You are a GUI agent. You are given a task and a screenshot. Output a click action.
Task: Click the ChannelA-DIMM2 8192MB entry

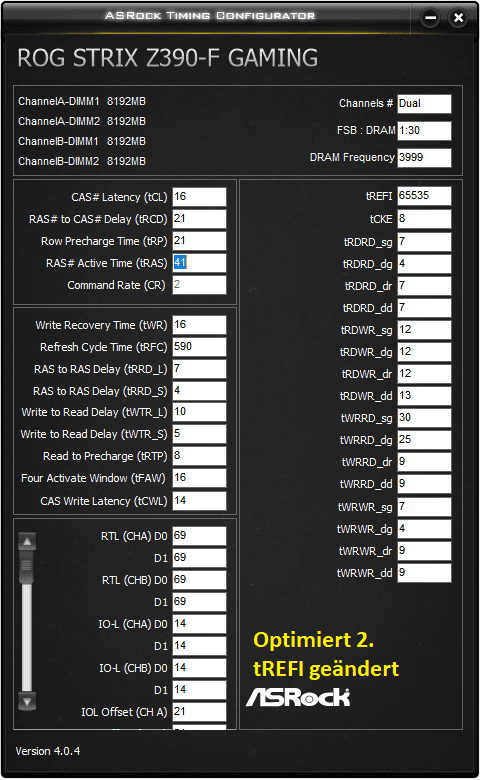(82, 121)
